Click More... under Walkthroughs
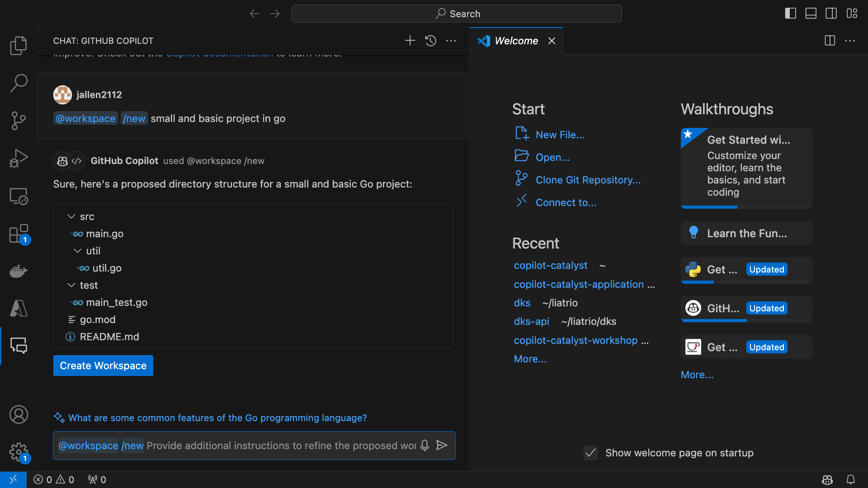 point(697,375)
